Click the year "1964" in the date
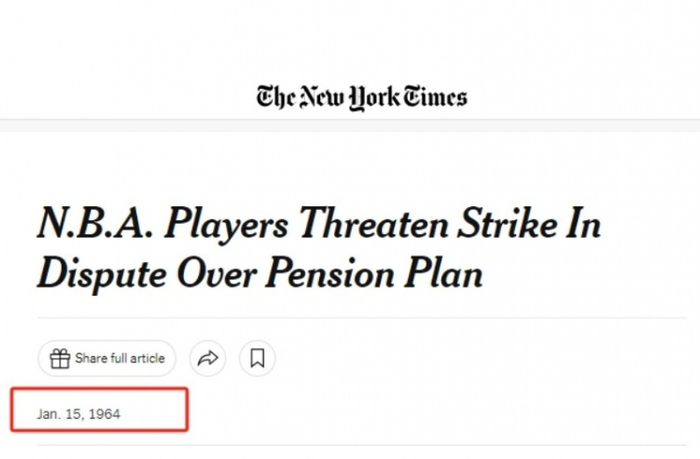 pos(104,413)
